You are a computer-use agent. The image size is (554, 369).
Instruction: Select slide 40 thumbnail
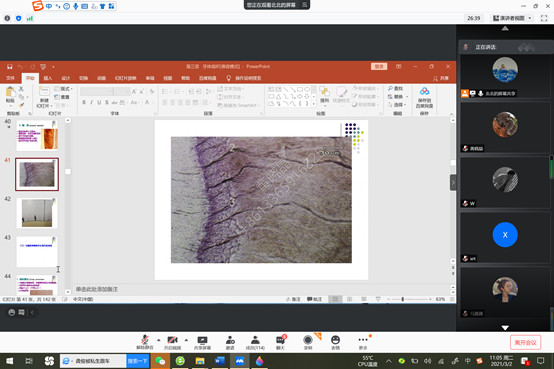pos(37,136)
